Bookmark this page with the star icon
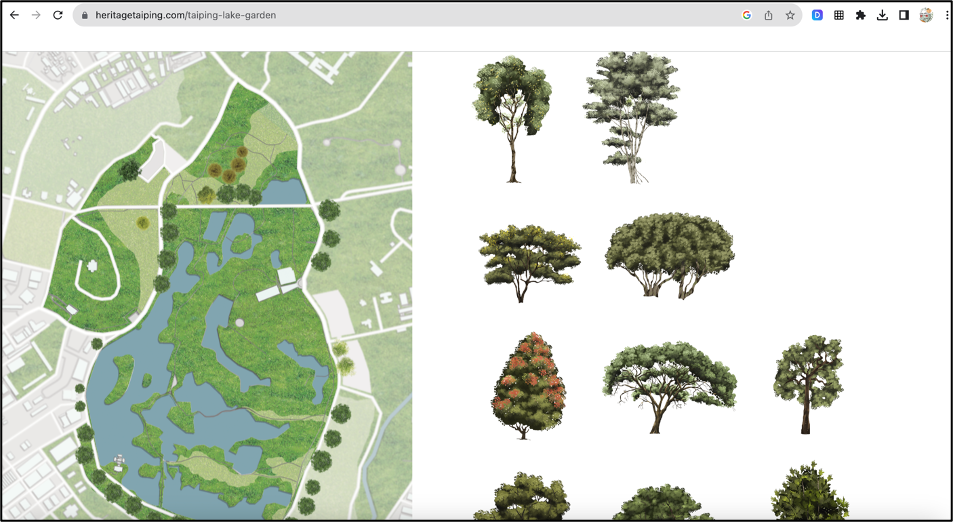The height and width of the screenshot is (522, 954). pos(790,16)
